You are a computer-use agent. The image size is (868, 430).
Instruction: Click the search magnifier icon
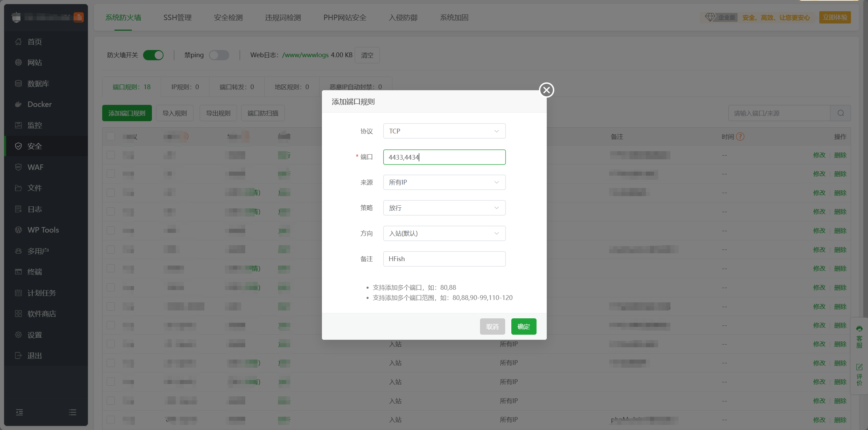click(x=840, y=113)
